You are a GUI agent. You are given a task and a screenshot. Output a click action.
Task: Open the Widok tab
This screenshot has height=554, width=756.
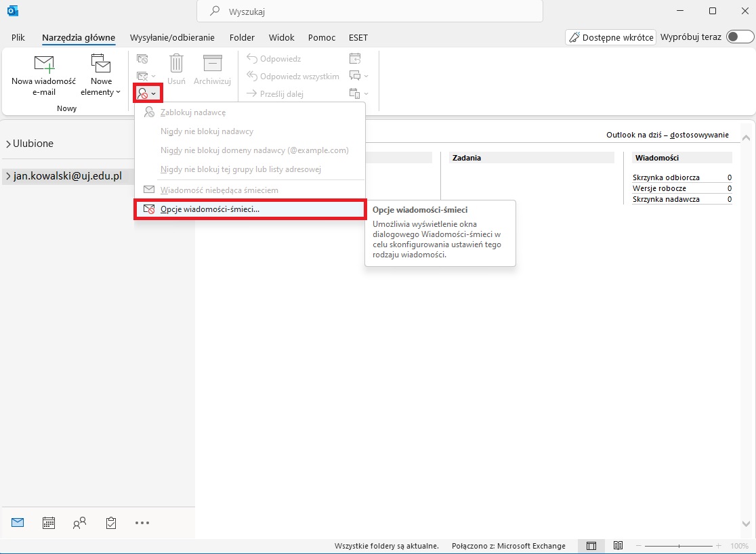[282, 38]
